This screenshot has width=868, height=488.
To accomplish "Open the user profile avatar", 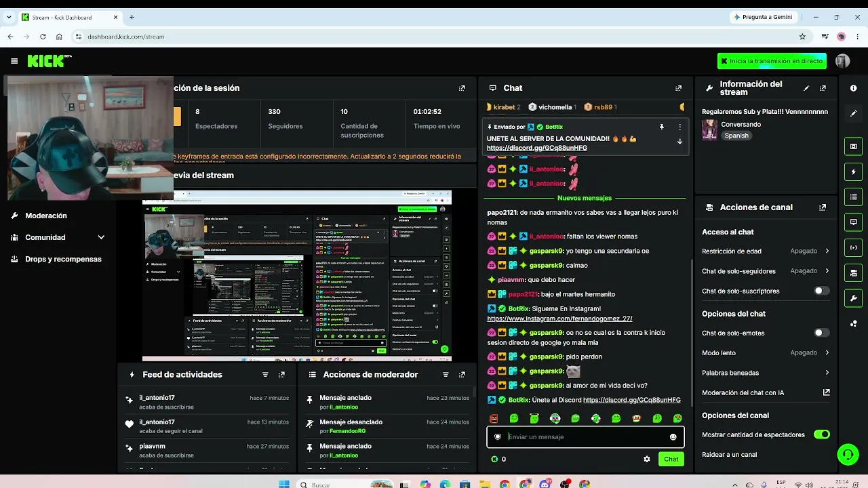I will [842, 61].
